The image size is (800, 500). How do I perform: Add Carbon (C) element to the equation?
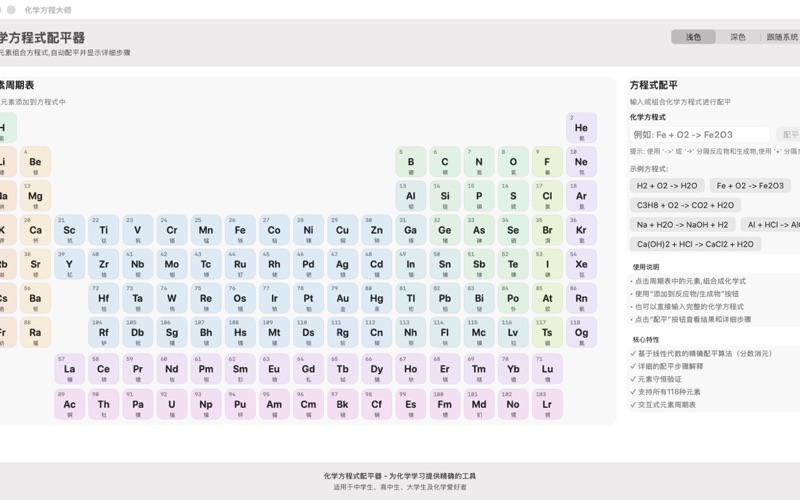(445, 163)
